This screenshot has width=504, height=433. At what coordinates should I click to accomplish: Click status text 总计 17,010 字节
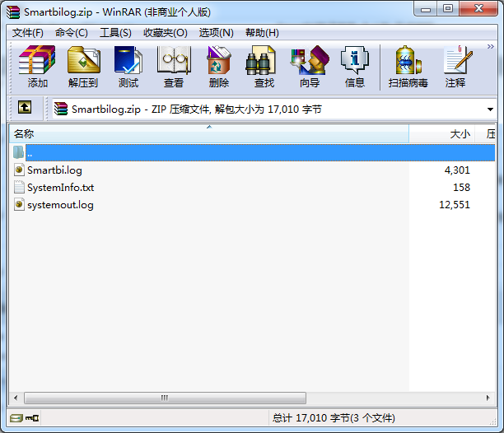point(311,418)
